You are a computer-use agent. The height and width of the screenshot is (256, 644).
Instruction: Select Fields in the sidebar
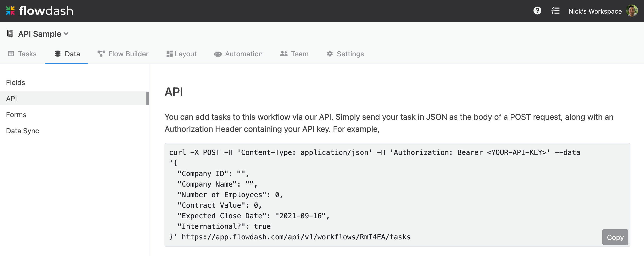[x=74, y=82]
